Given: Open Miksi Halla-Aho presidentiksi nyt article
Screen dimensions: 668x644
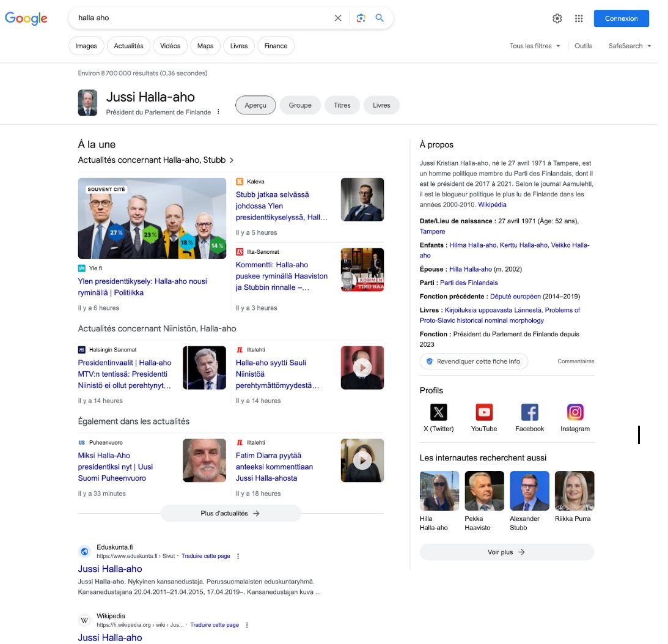Looking at the screenshot, I should pos(116,467).
